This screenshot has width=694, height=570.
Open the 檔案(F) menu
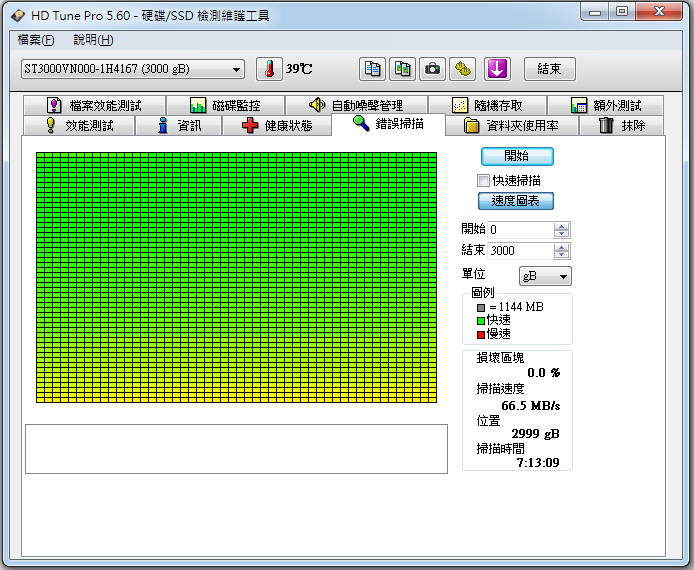click(x=36, y=40)
